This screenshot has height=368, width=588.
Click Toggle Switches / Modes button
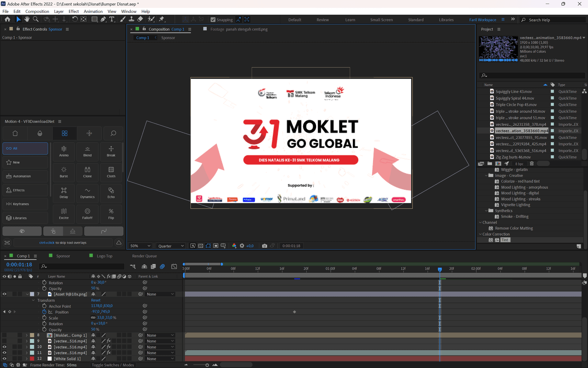point(113,365)
